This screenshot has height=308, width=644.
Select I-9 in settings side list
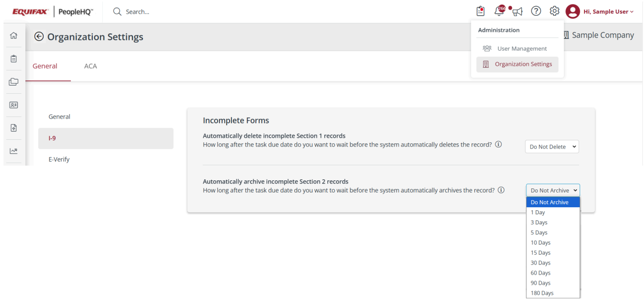click(x=105, y=138)
